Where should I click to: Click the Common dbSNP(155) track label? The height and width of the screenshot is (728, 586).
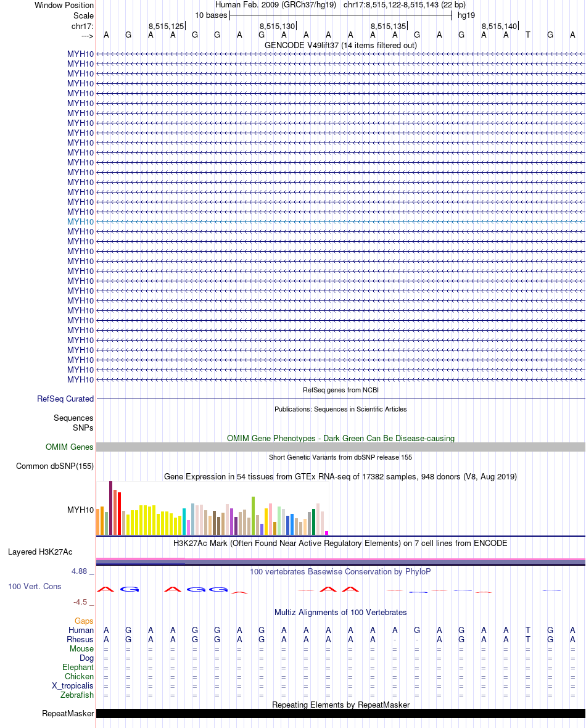coord(55,466)
